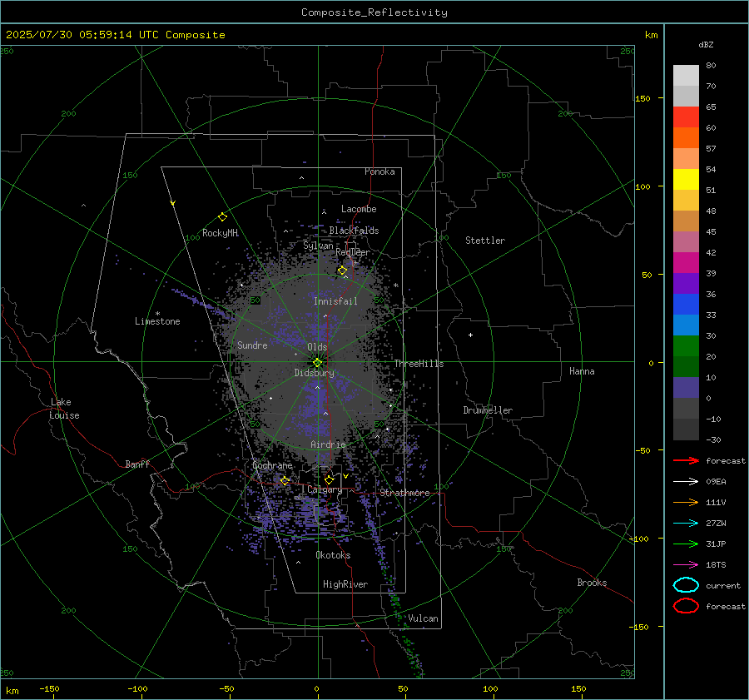Click the dBZ legend heading
Viewport: 749px width, 700px height.
tap(706, 45)
